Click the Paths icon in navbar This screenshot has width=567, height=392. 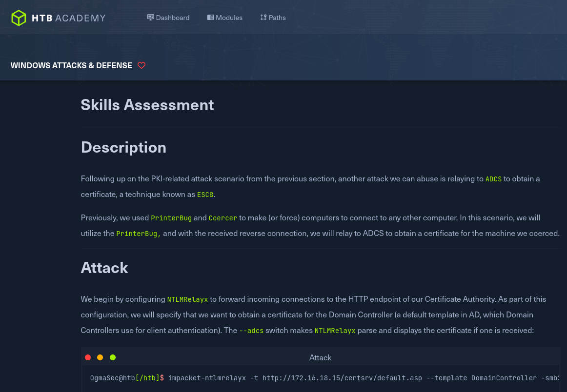coord(263,18)
